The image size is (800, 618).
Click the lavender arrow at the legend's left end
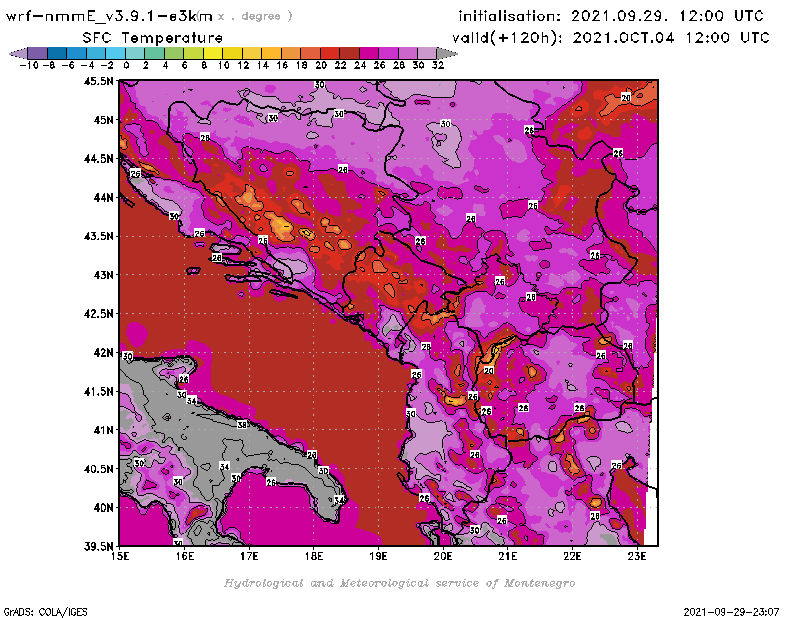[19, 54]
